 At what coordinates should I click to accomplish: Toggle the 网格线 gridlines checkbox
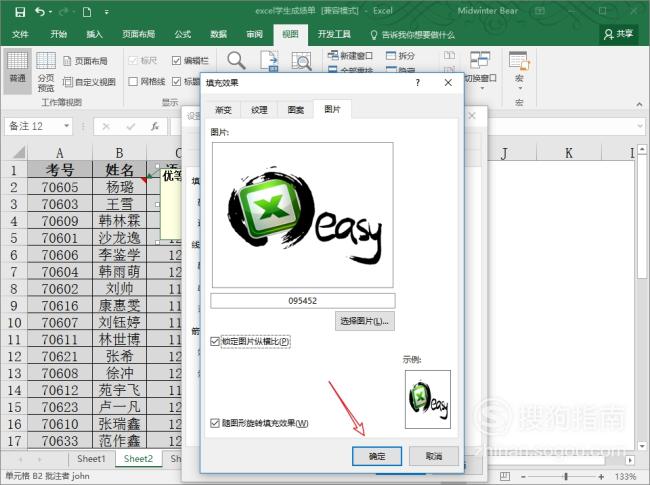(133, 82)
